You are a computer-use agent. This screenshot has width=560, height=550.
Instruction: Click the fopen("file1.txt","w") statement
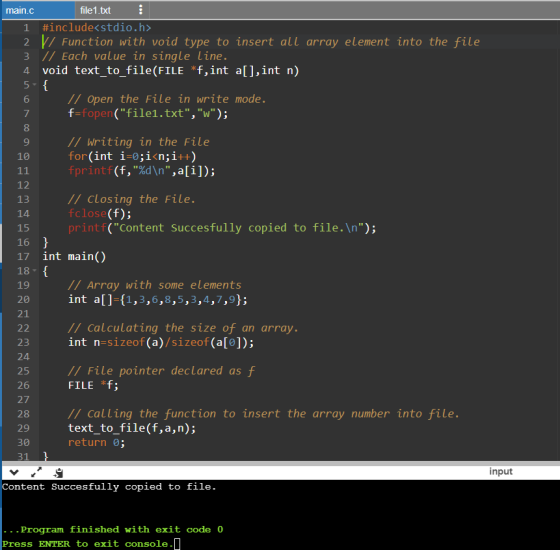[148, 113]
